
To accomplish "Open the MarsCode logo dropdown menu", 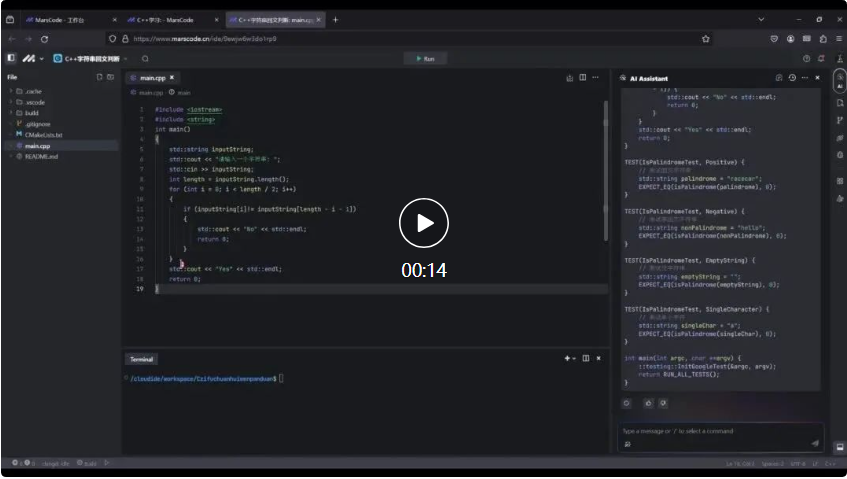I will coord(33,58).
